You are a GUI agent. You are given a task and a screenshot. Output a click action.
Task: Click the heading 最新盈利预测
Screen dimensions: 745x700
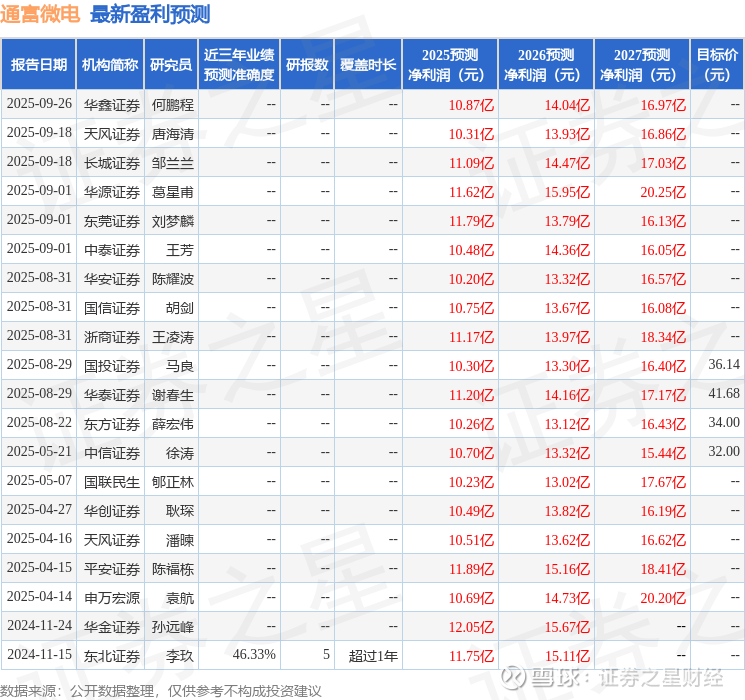tap(150, 14)
